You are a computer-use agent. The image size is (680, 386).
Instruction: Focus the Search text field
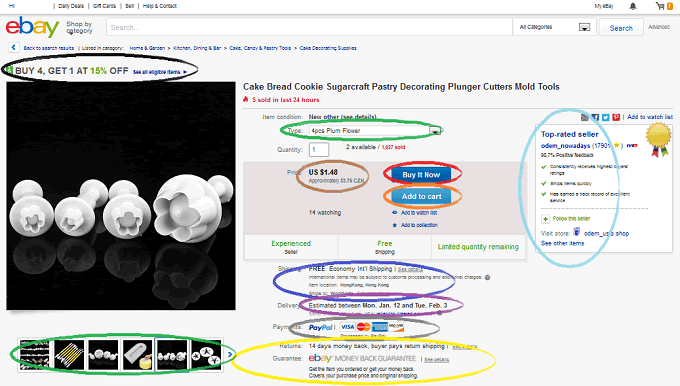click(x=309, y=27)
